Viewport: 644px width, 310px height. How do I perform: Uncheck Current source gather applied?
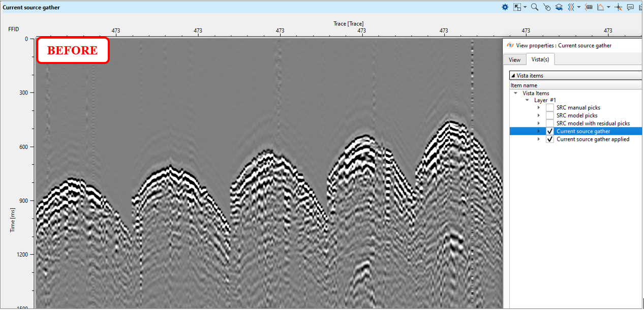[550, 139]
